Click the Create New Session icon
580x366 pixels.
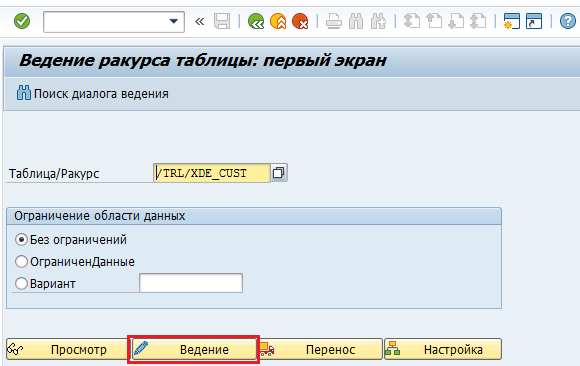click(x=512, y=21)
